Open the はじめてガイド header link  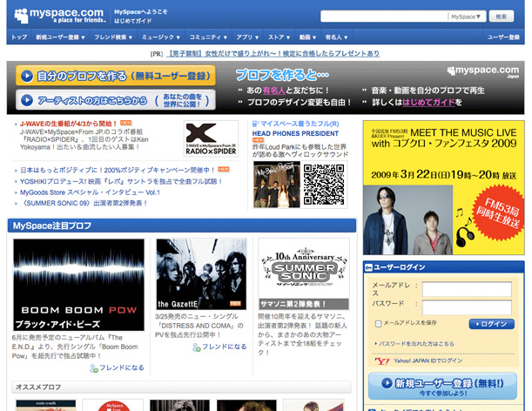click(133, 21)
